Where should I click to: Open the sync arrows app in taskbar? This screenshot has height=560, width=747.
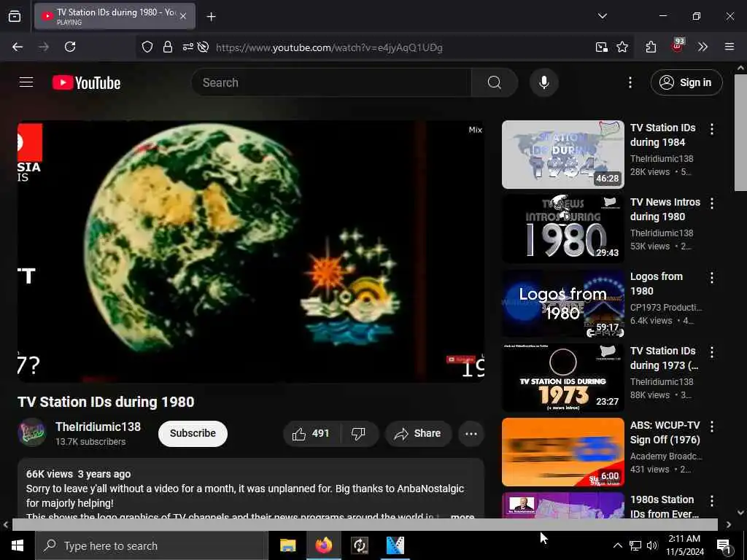359,545
